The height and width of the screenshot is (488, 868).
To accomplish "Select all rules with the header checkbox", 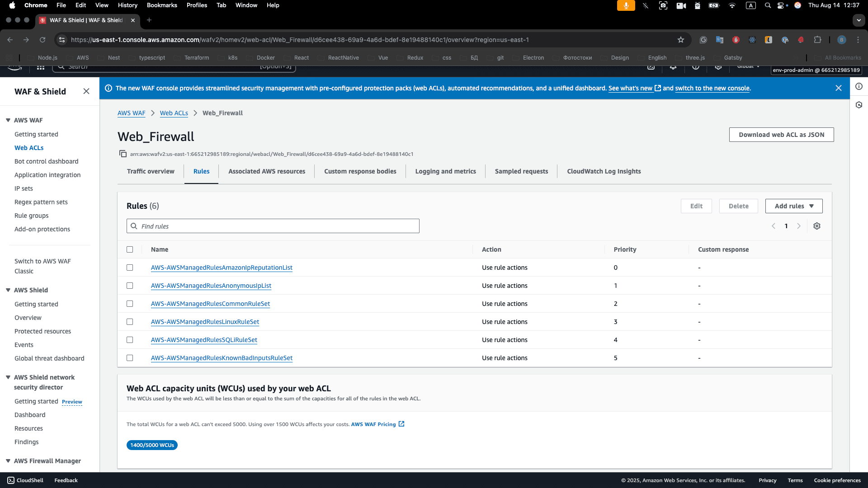I will (130, 249).
